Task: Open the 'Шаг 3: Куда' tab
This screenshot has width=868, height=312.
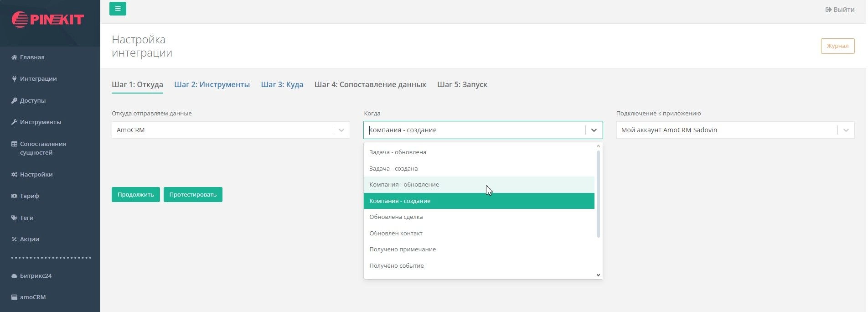Action: pos(282,84)
